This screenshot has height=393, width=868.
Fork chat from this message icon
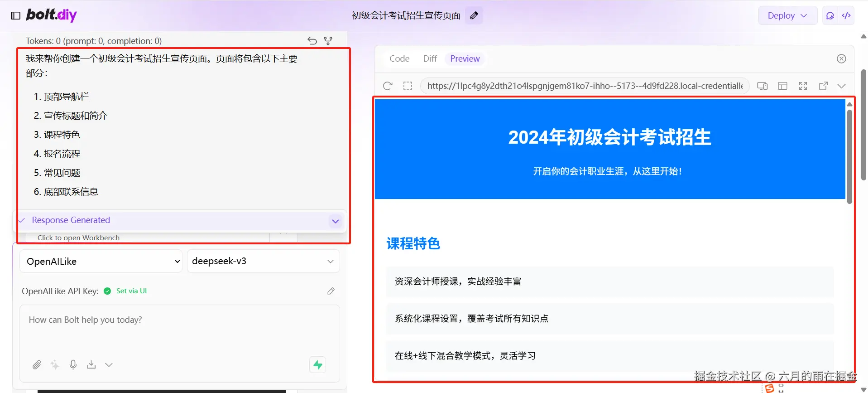pos(328,41)
